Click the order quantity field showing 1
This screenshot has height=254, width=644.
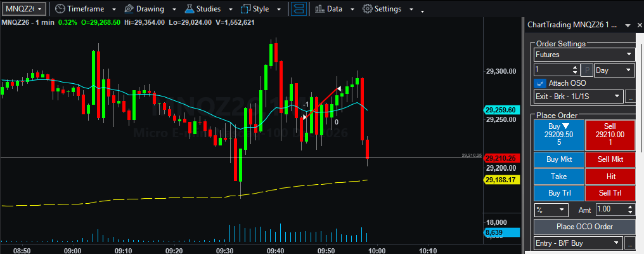click(x=553, y=70)
